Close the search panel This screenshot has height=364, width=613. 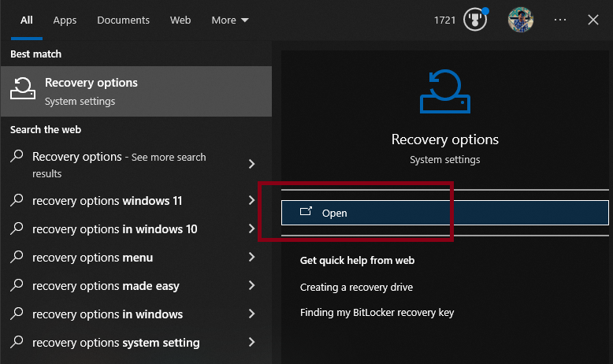(x=593, y=20)
